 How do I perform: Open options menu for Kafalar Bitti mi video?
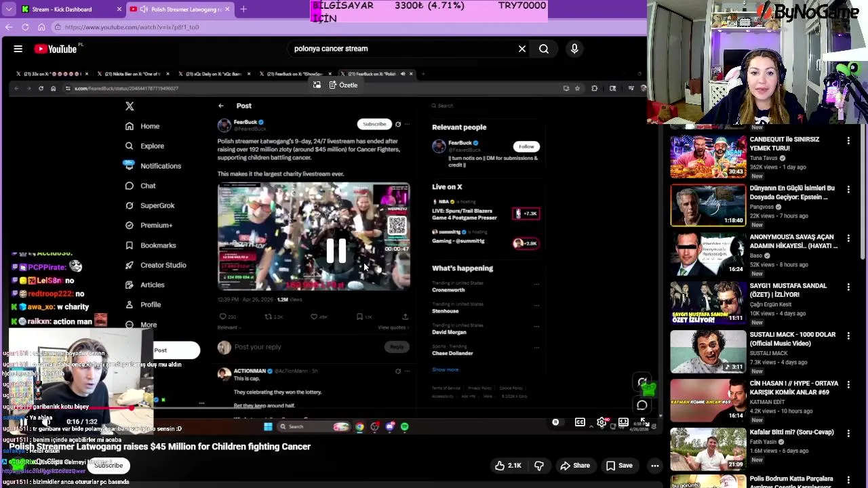click(848, 434)
